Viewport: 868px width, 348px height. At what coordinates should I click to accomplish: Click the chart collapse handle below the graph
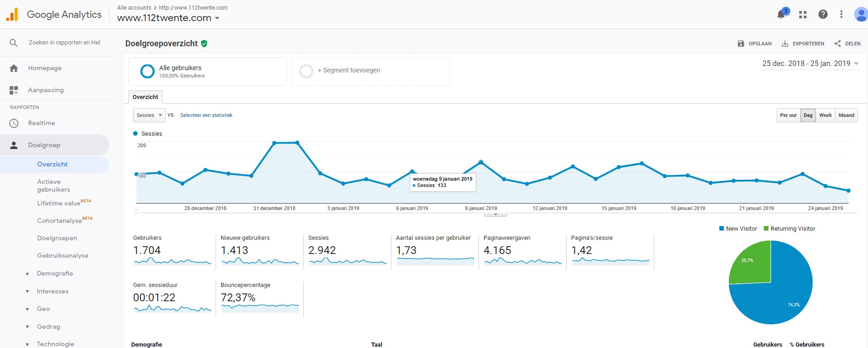tap(495, 215)
